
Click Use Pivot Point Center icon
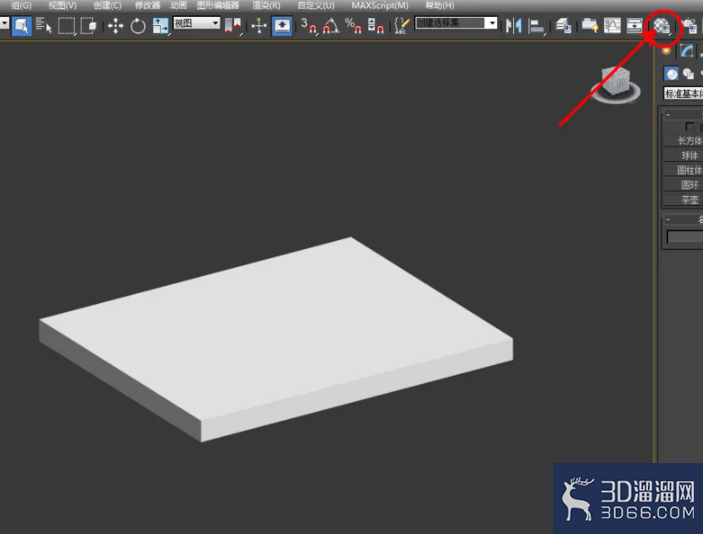pos(233,26)
